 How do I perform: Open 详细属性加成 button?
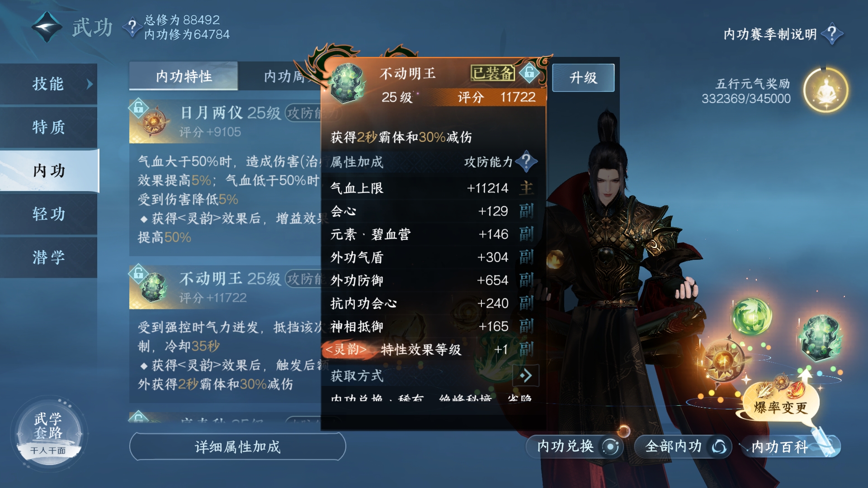(x=238, y=447)
